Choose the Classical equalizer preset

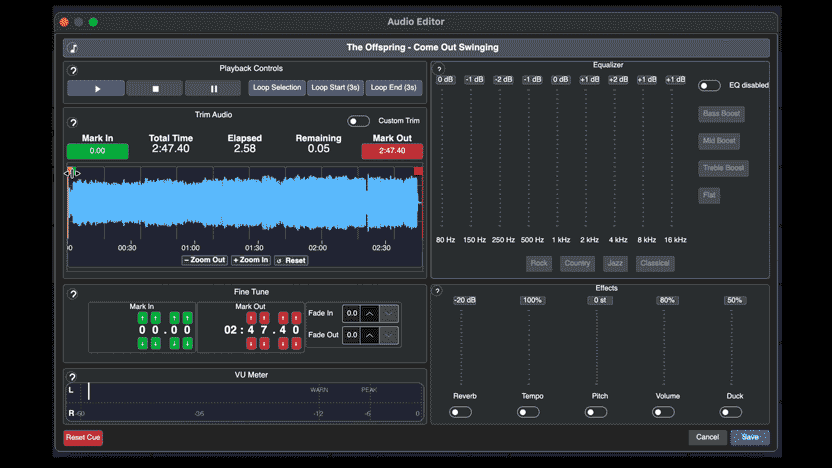pos(655,263)
